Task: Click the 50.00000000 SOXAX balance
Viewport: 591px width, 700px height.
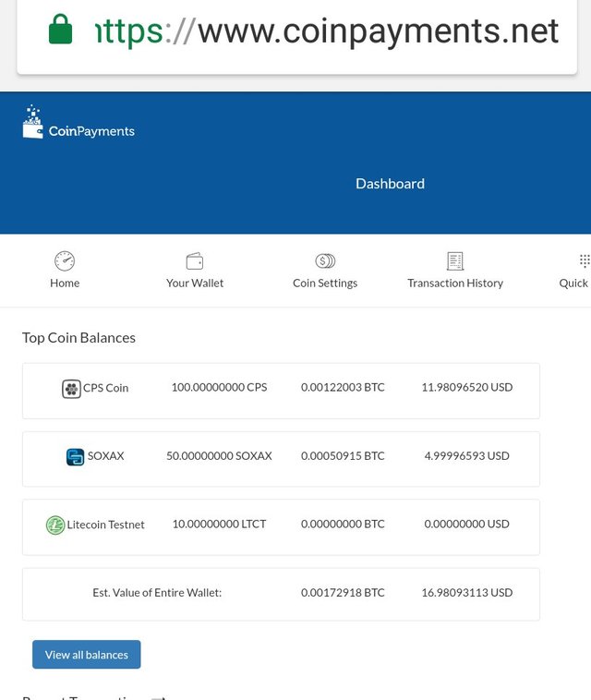Action: (x=219, y=456)
